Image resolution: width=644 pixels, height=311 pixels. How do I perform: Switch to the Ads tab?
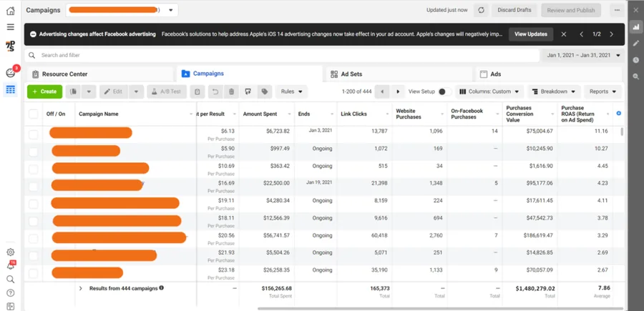tap(549, 74)
